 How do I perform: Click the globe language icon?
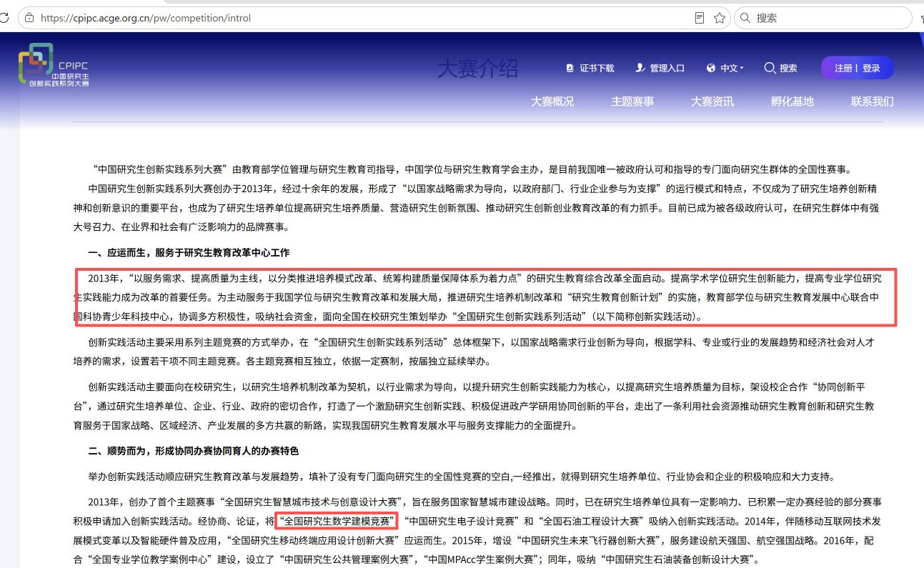pos(711,68)
